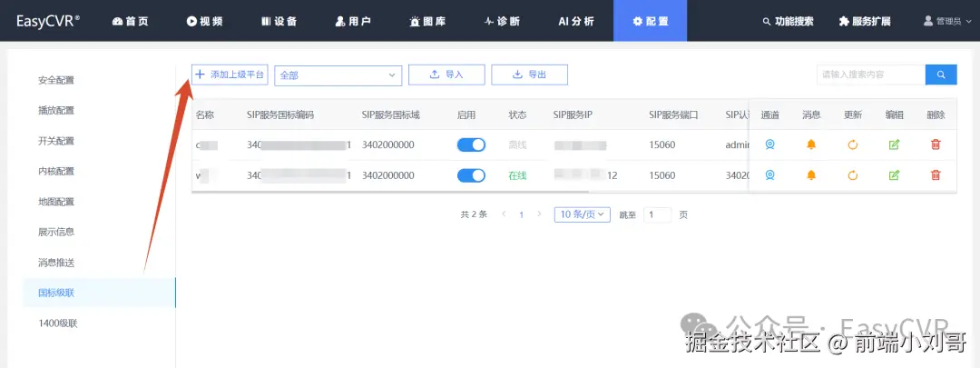Delete the 在线 platform entry
Viewport: 980px width, 368px height.
coord(936,175)
